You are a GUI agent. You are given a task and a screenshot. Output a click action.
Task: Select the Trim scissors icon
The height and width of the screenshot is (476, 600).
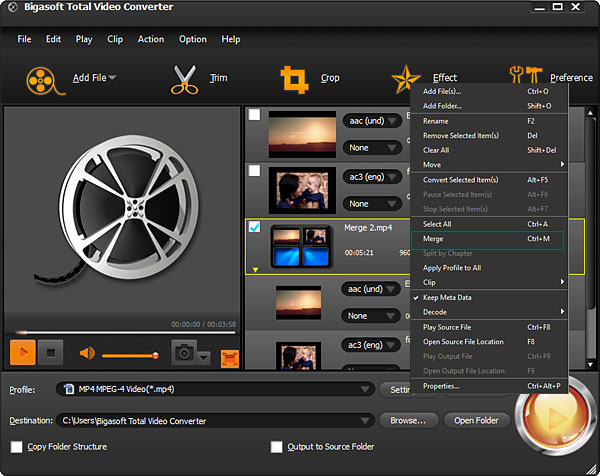tap(184, 80)
